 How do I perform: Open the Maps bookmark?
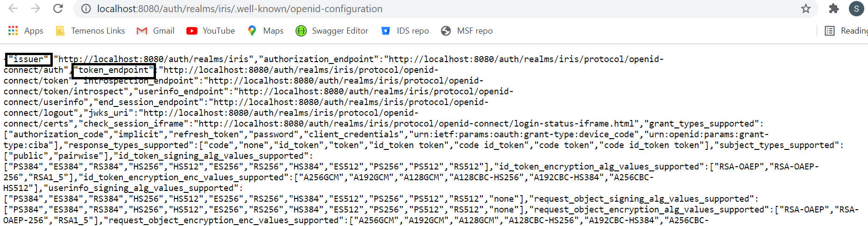(x=265, y=31)
